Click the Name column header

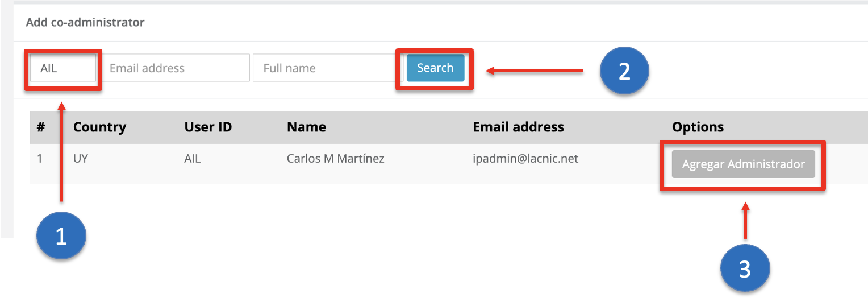point(306,127)
